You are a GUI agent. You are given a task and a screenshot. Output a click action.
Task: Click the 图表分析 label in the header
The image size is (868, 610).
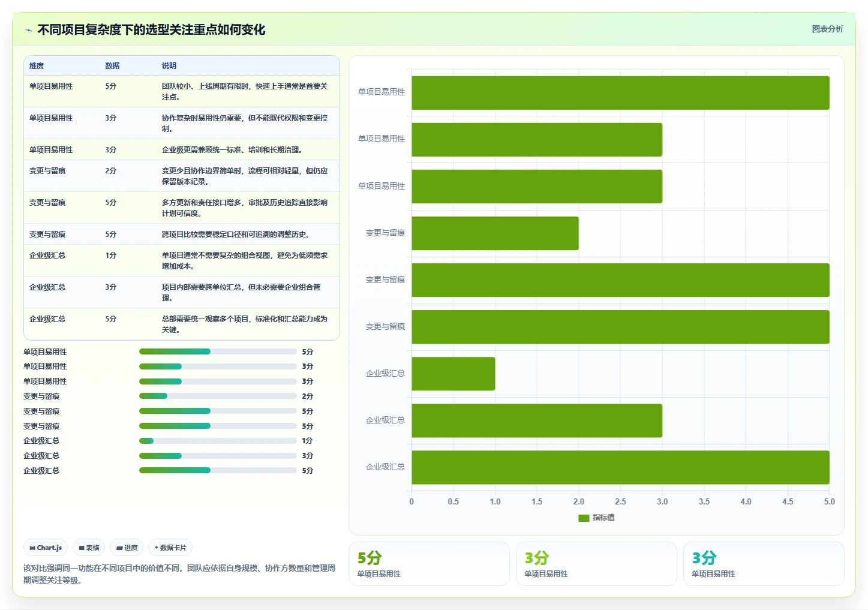[x=827, y=29]
